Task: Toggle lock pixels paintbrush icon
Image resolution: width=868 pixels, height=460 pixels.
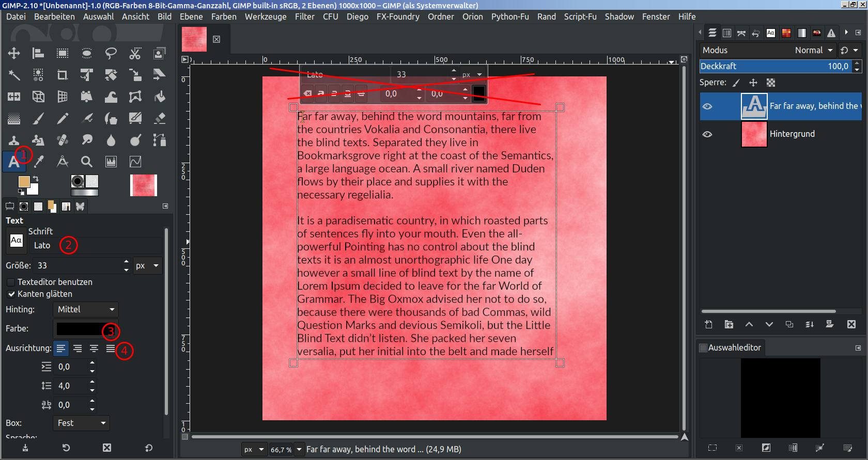Action: (x=736, y=83)
